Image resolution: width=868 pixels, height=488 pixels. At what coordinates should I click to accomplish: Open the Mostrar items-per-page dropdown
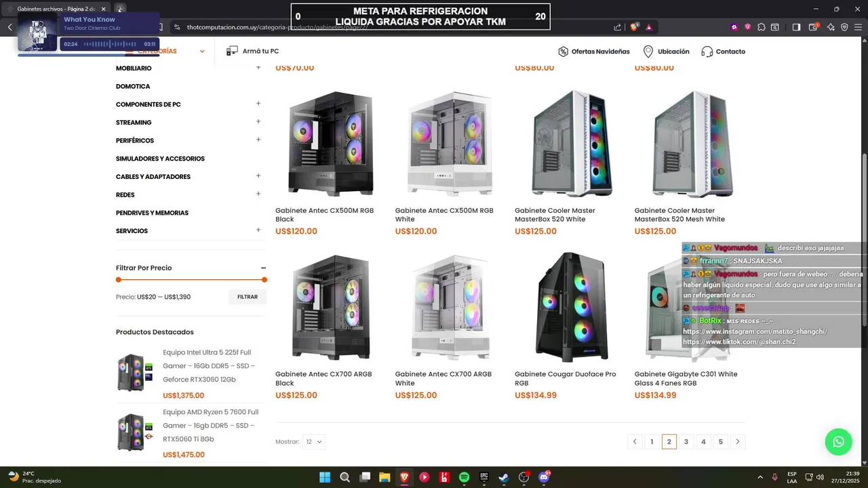314,442
